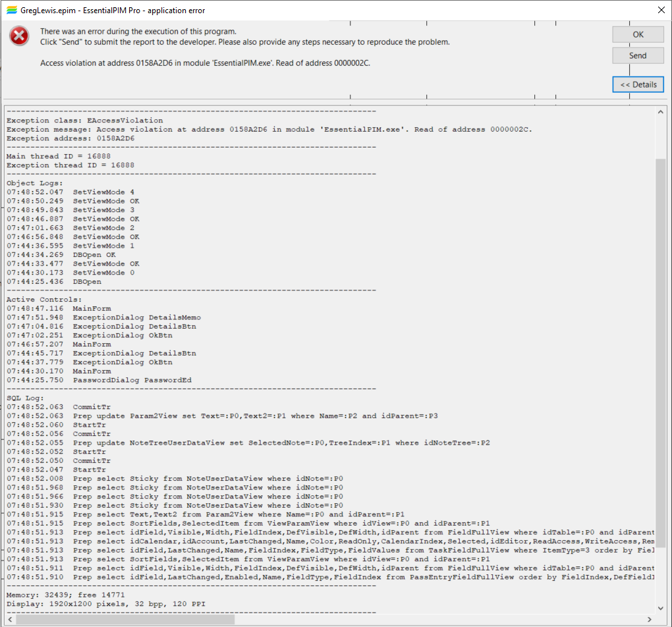Click the 'select idCalendar,idAccount' SQL line
Screen dimensions: 672x627
click(331, 542)
